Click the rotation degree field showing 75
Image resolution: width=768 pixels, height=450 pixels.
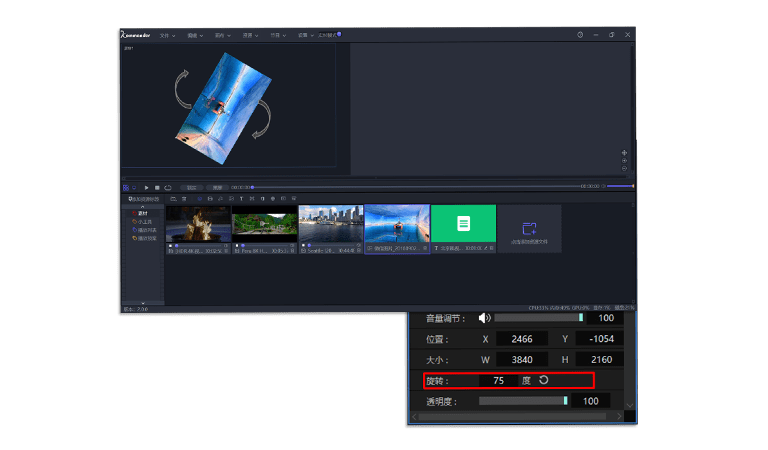(x=498, y=380)
